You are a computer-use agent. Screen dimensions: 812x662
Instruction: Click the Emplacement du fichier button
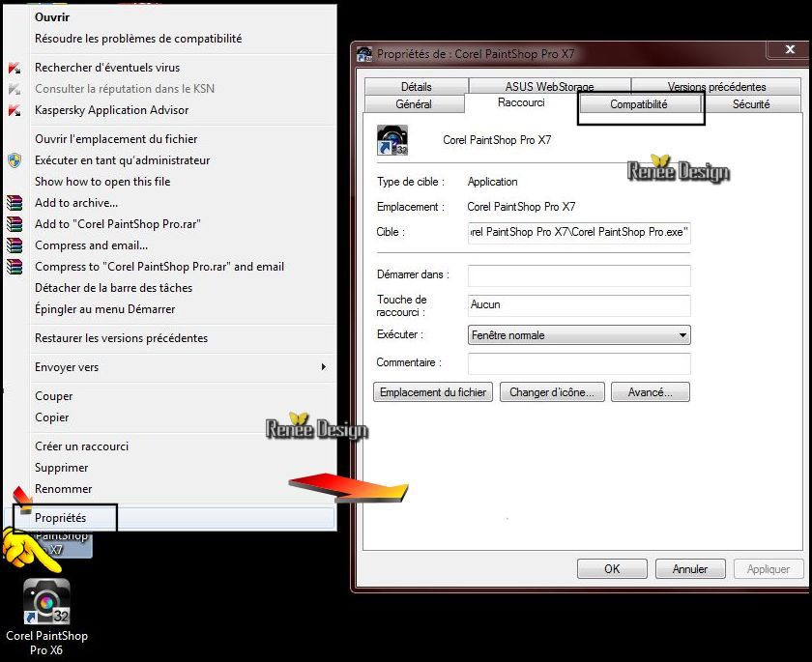[x=433, y=392]
